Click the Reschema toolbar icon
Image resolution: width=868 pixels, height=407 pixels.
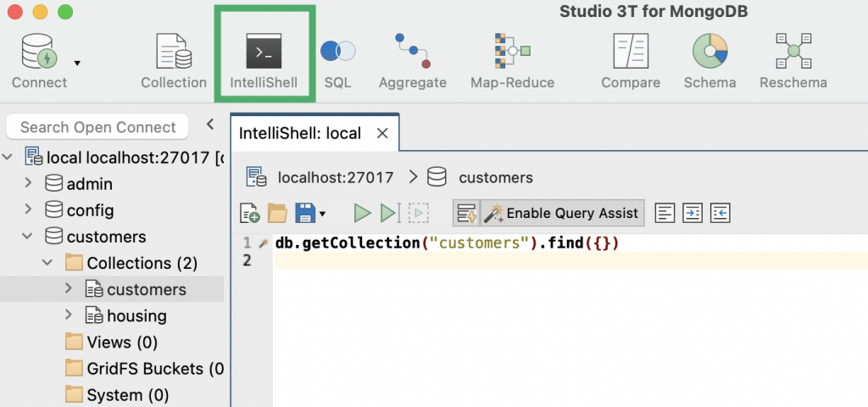(x=793, y=62)
